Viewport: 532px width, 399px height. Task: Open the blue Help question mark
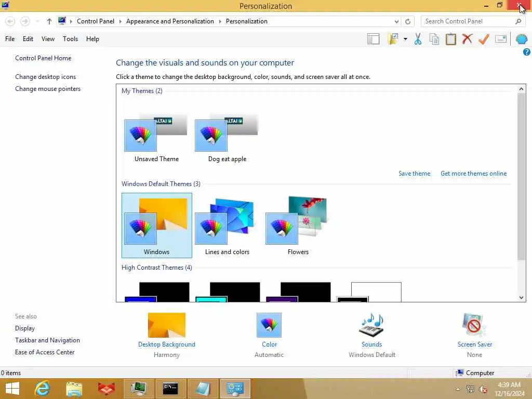pos(526,52)
